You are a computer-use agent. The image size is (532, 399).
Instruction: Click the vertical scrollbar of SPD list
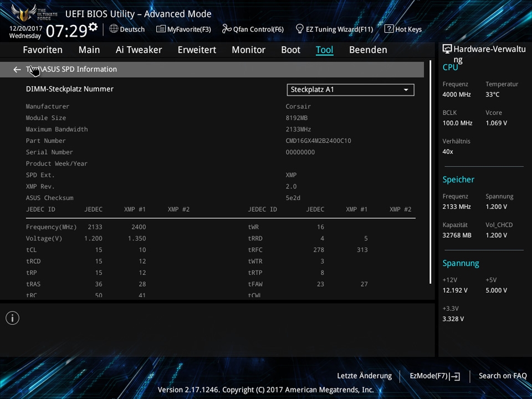[x=430, y=172]
